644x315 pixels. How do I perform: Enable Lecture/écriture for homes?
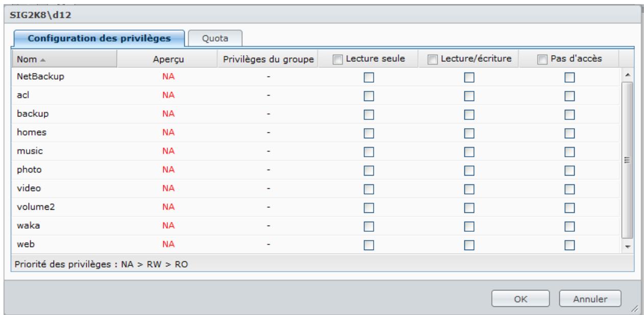click(x=468, y=132)
